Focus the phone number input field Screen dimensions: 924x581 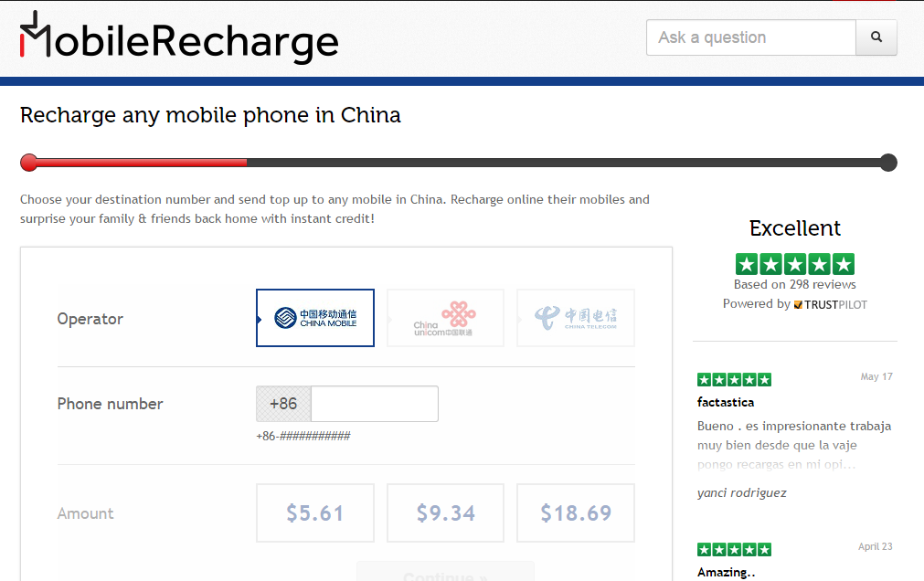pos(375,404)
